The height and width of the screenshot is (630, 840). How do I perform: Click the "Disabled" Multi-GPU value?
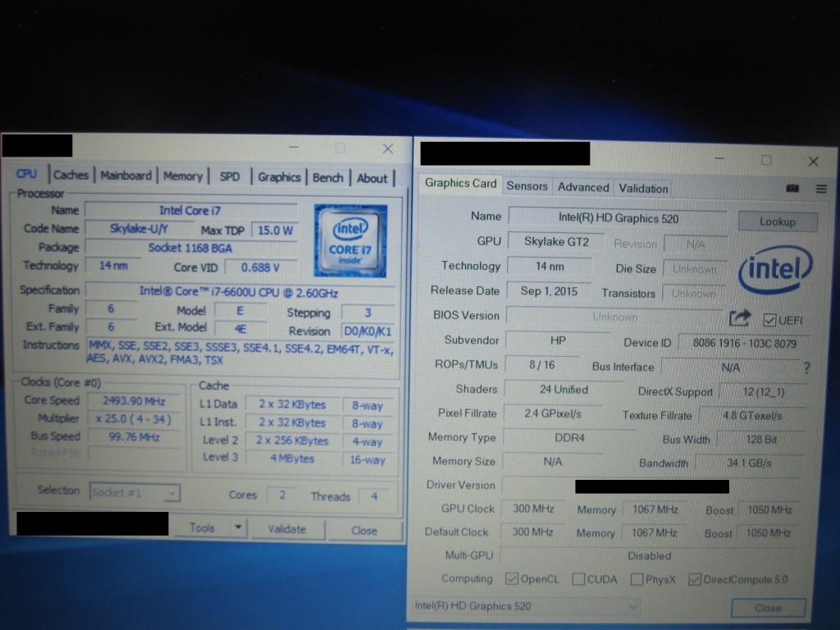[x=650, y=555]
